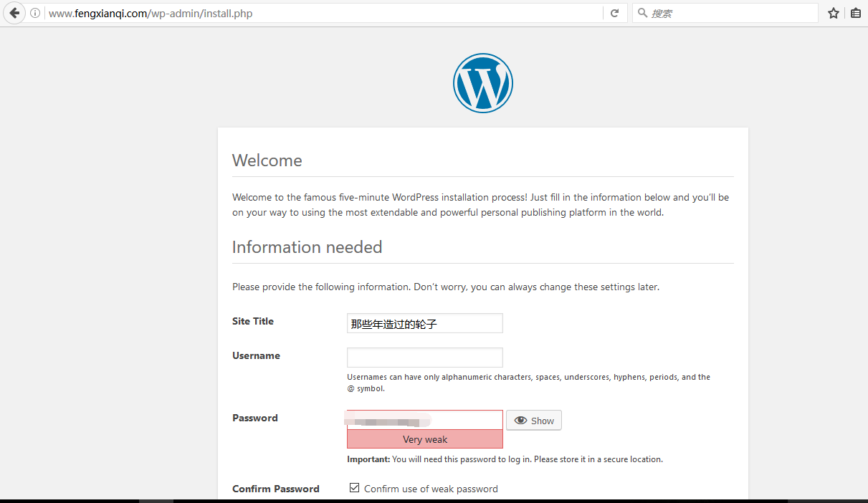This screenshot has height=503, width=868.
Task: Bookmark this page with the star icon
Action: pyautogui.click(x=834, y=13)
